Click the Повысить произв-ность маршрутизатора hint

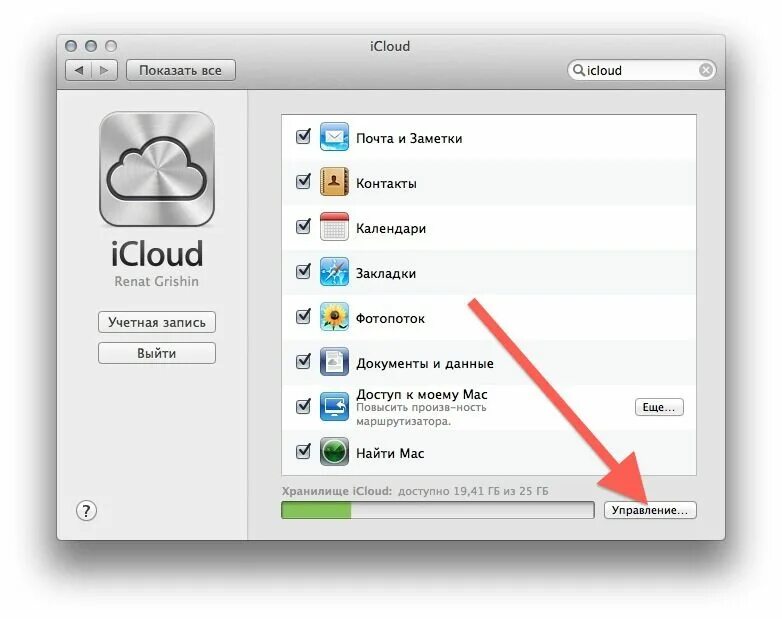click(421, 414)
